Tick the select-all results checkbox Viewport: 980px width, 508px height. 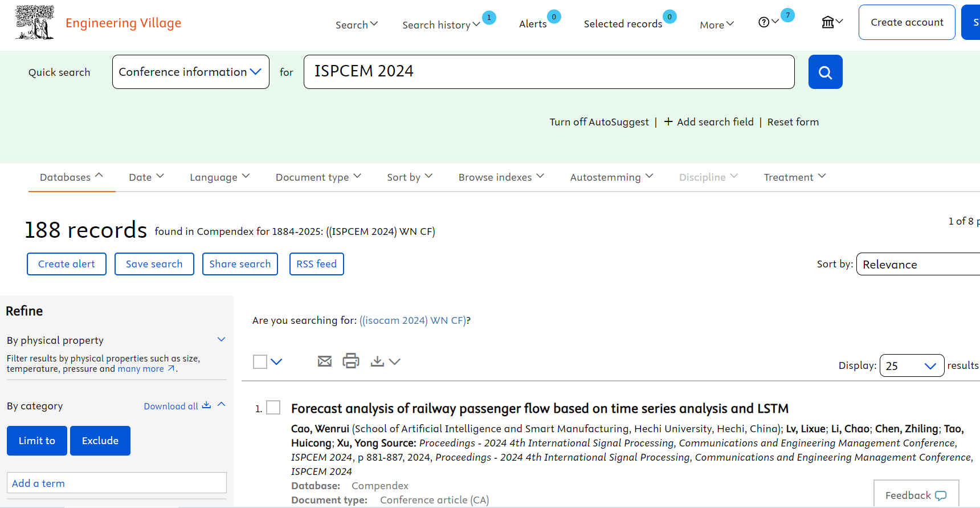point(260,361)
